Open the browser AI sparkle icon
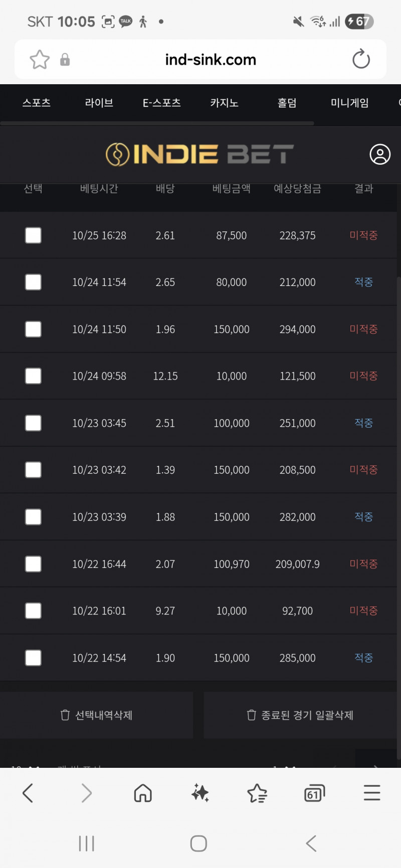401x868 pixels. pyautogui.click(x=200, y=793)
